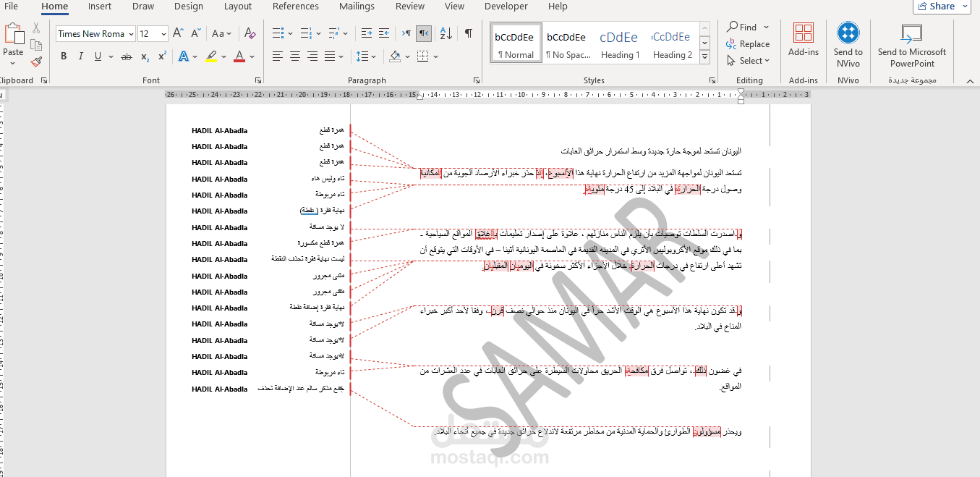Image resolution: width=980 pixels, height=477 pixels.
Task: Apply the Heading 1 style
Action: pyautogui.click(x=619, y=44)
